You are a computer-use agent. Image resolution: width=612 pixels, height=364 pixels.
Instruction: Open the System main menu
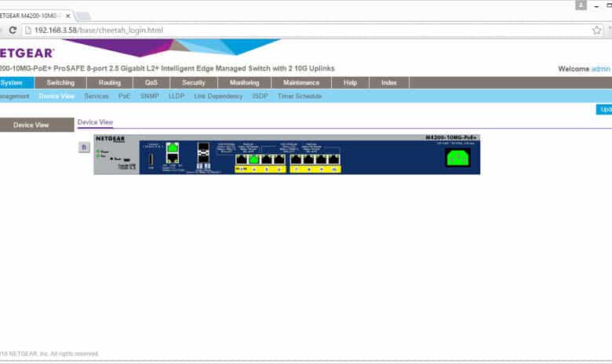tap(16, 82)
